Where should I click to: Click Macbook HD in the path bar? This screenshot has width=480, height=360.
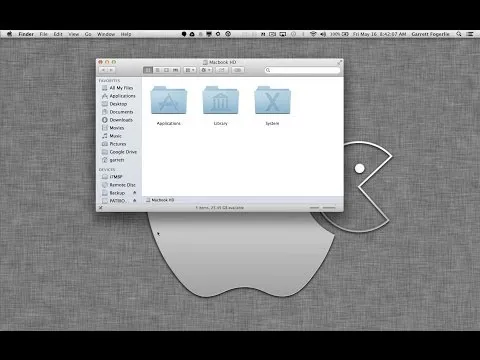[x=160, y=200]
